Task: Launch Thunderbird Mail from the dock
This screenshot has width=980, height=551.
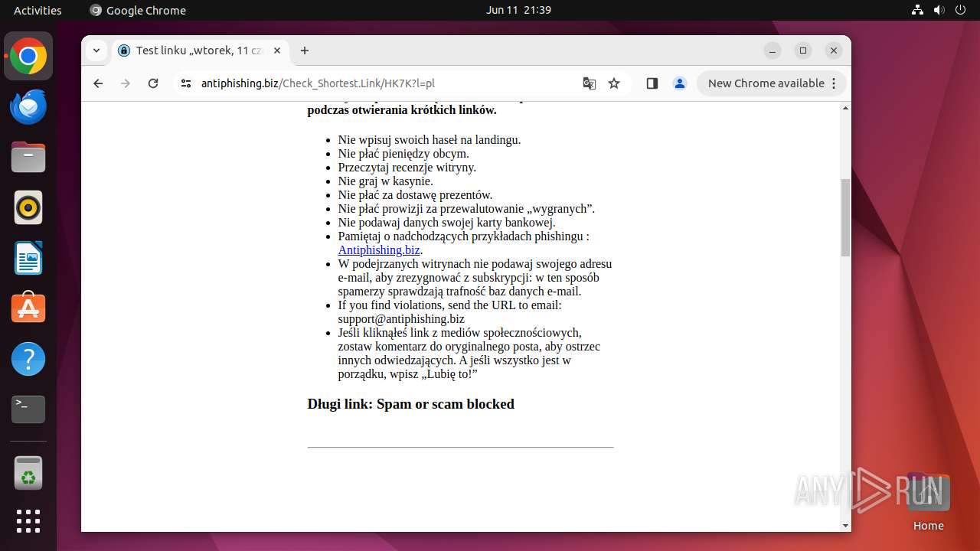Action: (x=28, y=106)
